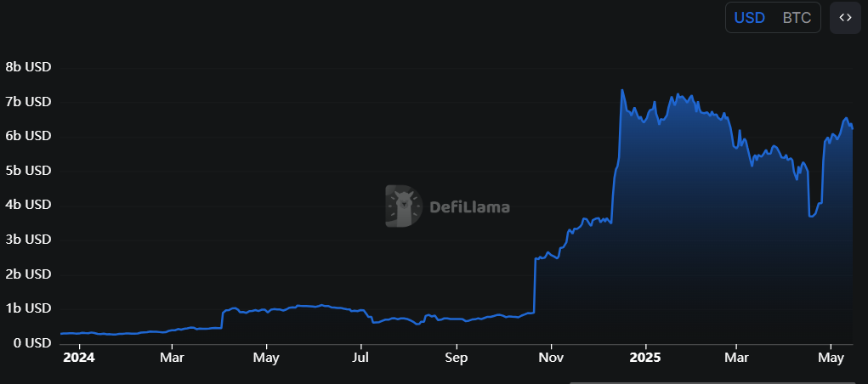Click the 2b USD y-axis label
868x384 pixels.
(x=28, y=274)
